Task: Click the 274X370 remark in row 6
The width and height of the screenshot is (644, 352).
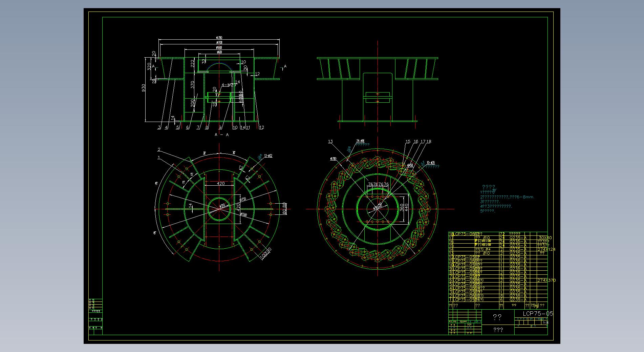Action: tap(546, 281)
